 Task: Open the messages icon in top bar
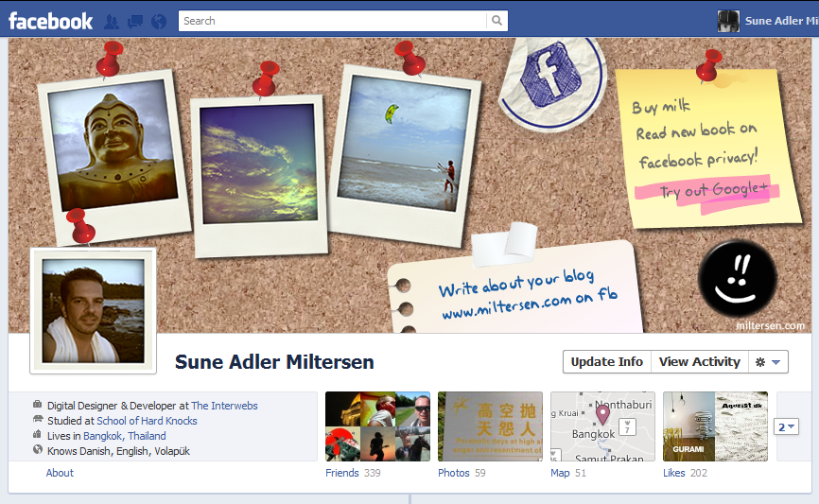[x=135, y=21]
